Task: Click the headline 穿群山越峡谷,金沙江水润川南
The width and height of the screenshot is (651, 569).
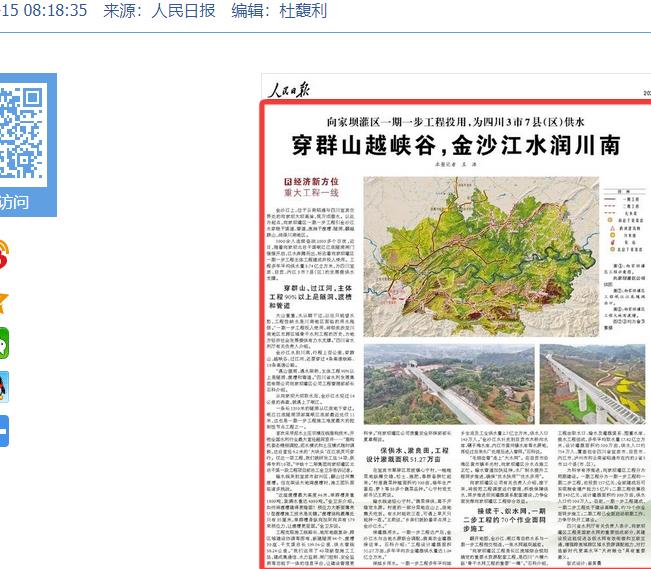Action: (456, 144)
